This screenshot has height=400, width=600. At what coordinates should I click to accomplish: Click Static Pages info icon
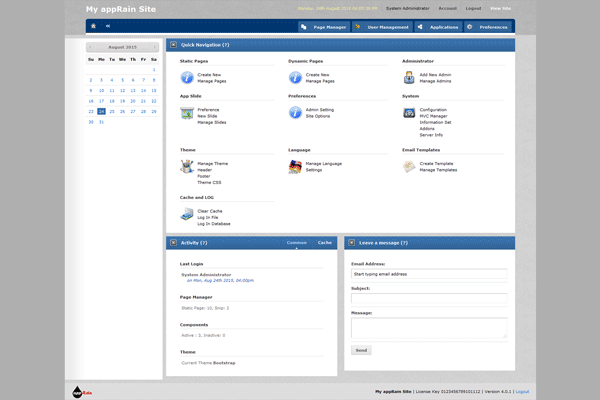click(187, 78)
